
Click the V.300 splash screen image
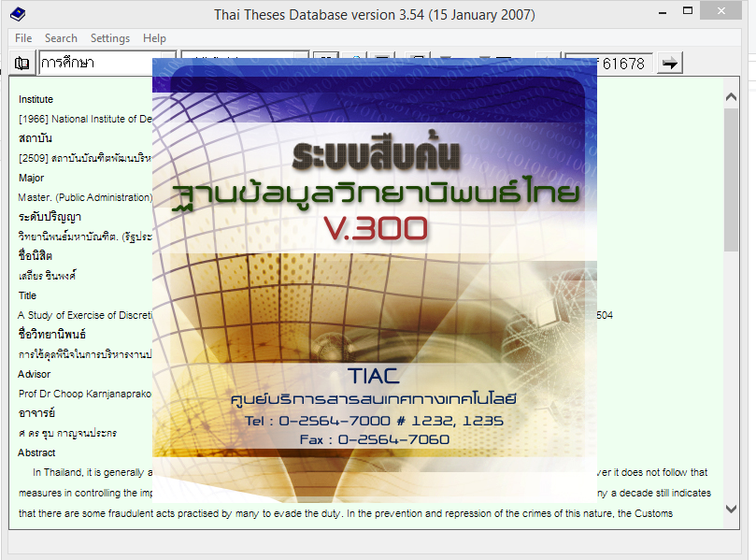pos(375,280)
